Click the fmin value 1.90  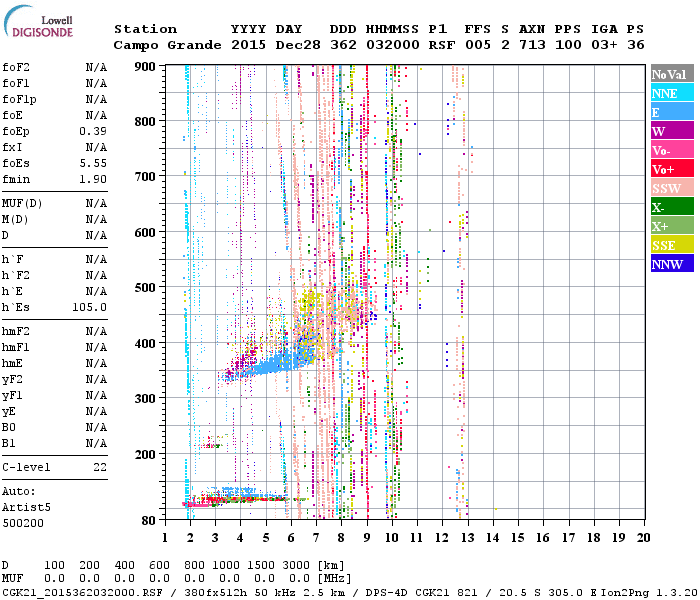(93, 179)
